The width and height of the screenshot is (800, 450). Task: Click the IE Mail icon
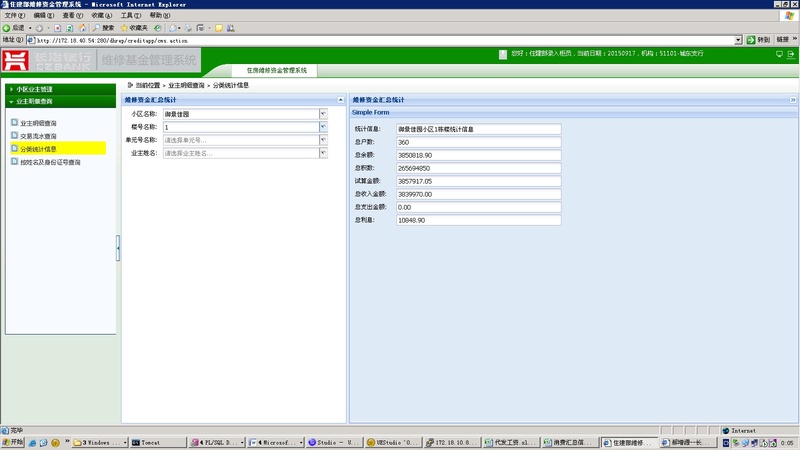[x=173, y=28]
